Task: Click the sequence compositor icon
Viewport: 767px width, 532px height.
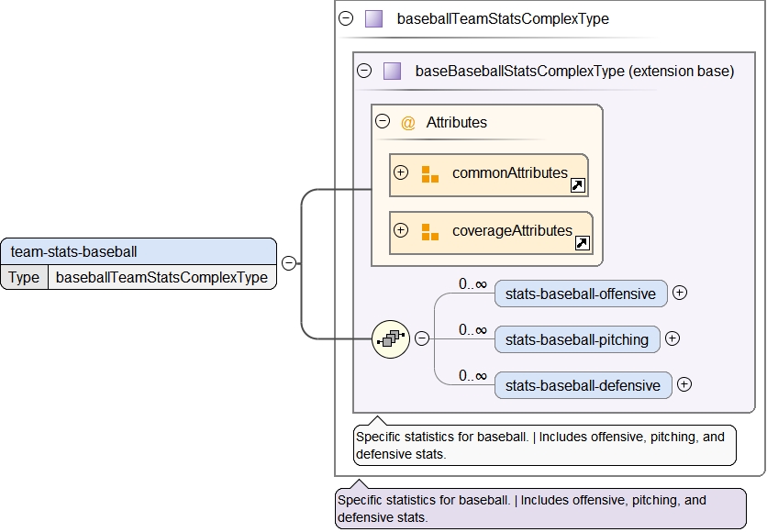Action: (x=390, y=338)
